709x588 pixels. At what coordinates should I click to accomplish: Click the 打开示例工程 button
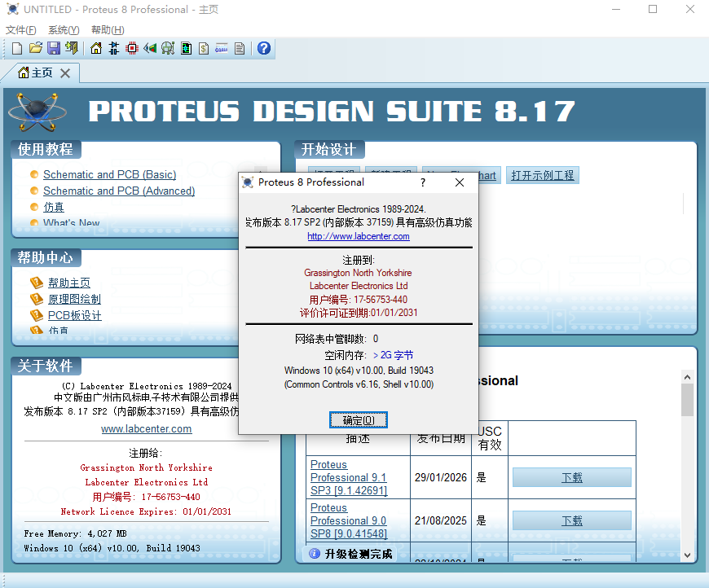pyautogui.click(x=542, y=175)
